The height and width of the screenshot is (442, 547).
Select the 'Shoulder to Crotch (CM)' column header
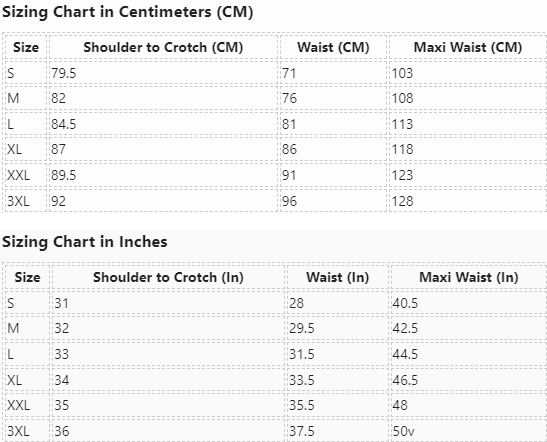coord(163,47)
